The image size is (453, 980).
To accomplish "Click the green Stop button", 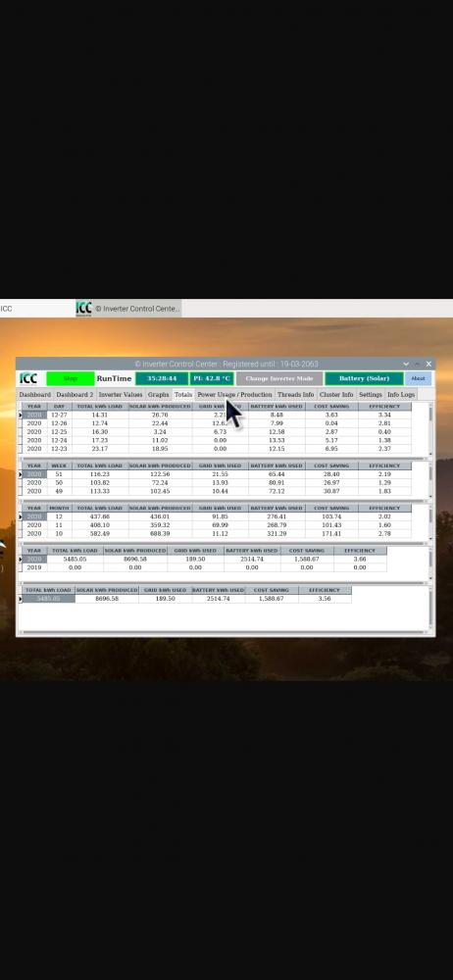I will click(x=70, y=378).
